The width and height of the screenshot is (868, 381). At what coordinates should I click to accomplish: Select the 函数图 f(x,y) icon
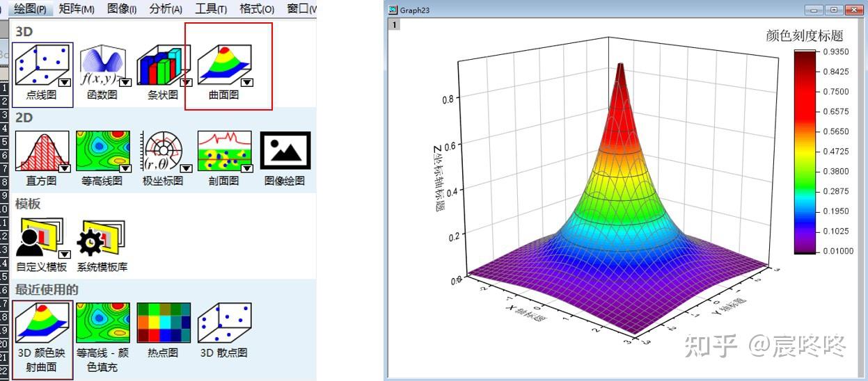click(x=103, y=65)
